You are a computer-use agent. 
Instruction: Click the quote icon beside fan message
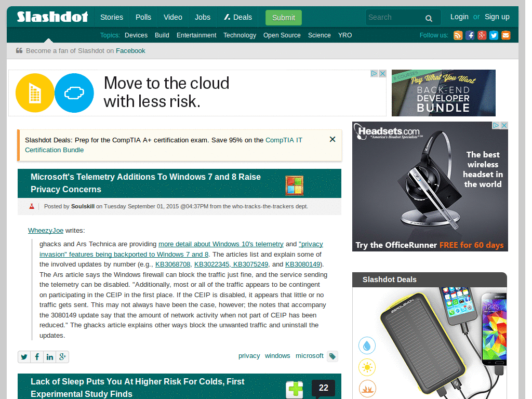coord(19,50)
